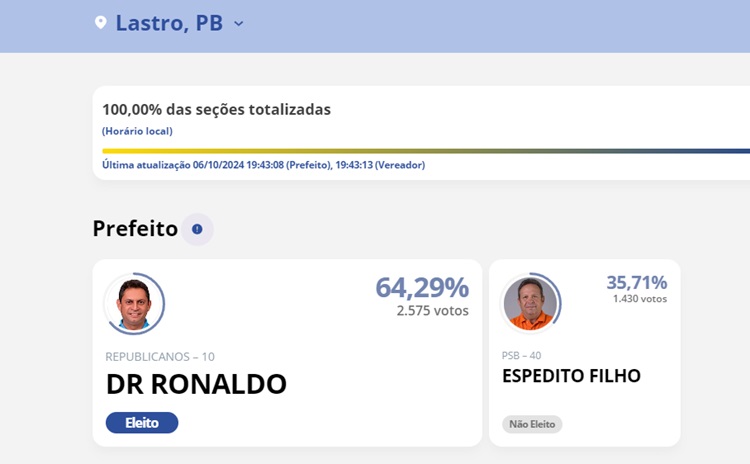Screen dimensions: 750x464
Task: Click the REPUBLICANOS – 10 party label
Action: coord(160,356)
